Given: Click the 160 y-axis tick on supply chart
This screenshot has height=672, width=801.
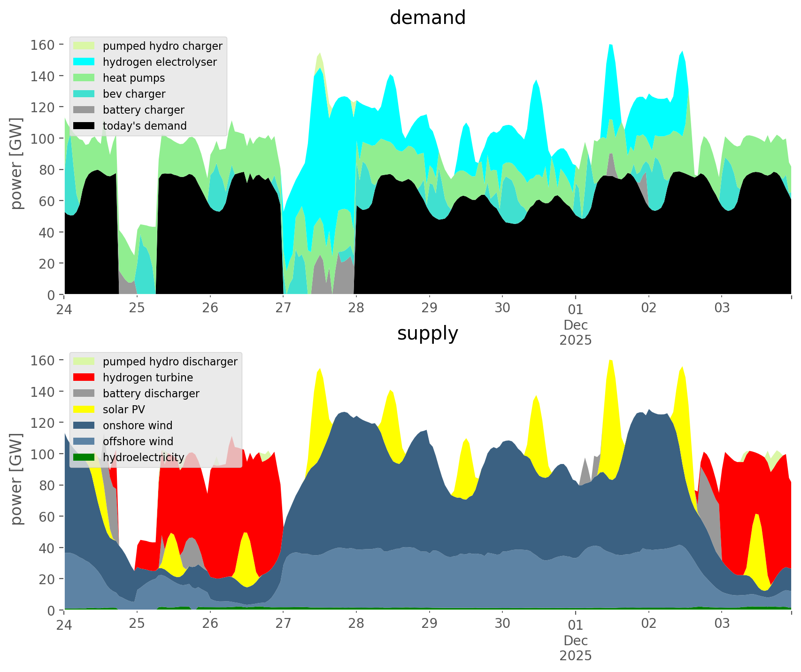Looking at the screenshot, I should (x=43, y=360).
